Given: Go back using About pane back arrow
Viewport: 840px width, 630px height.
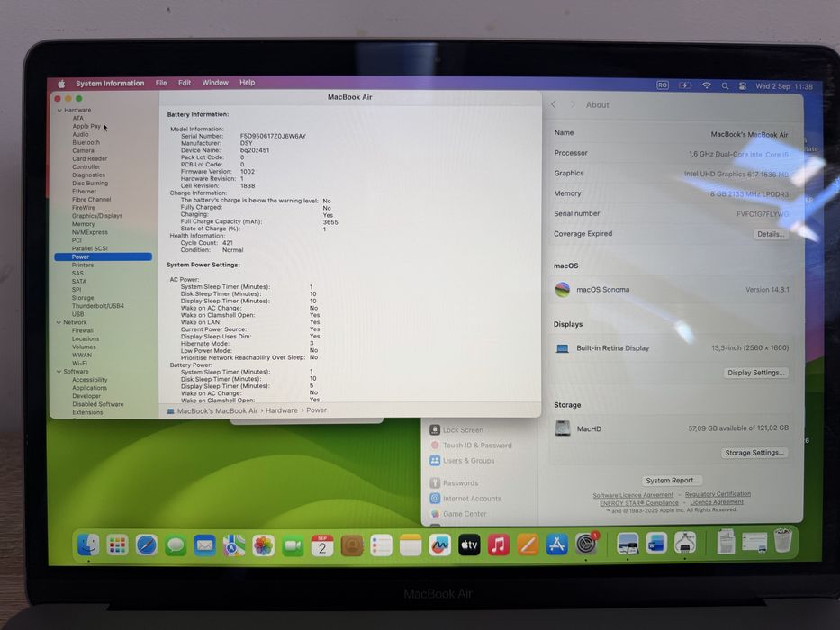Looking at the screenshot, I should (x=554, y=104).
